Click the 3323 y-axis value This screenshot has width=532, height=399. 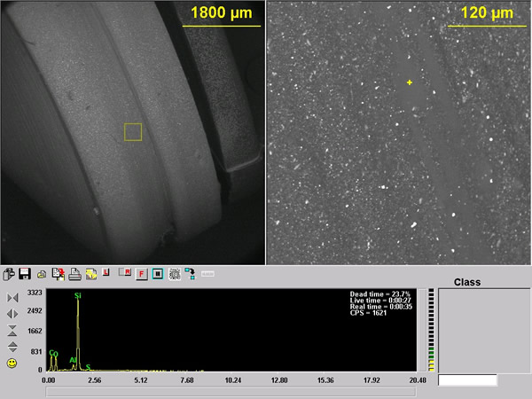[x=35, y=293]
